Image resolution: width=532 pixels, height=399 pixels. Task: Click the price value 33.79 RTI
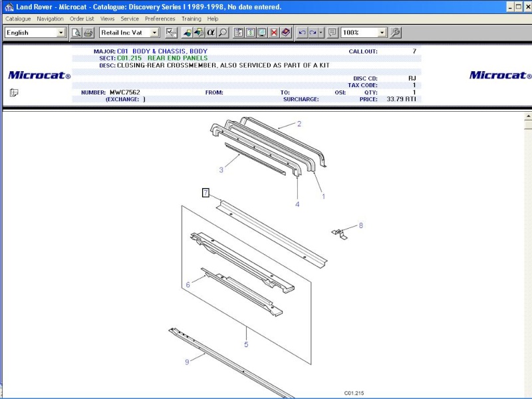(x=401, y=99)
